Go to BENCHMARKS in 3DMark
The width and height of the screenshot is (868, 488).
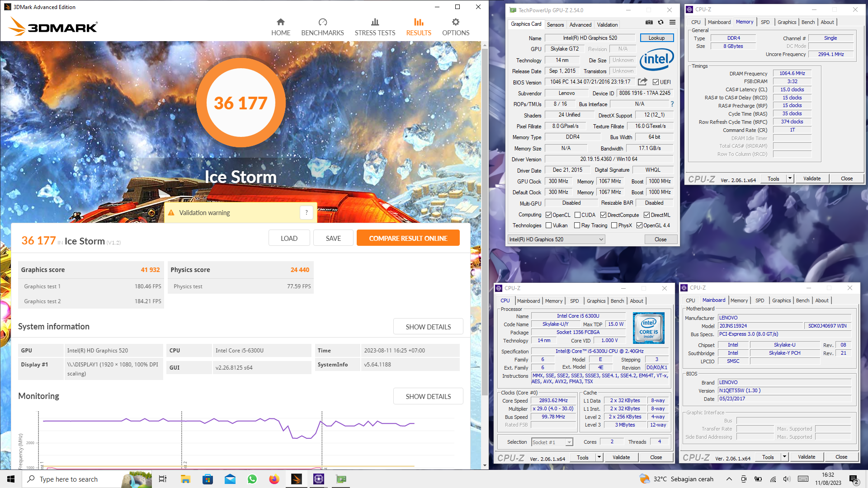[322, 27]
